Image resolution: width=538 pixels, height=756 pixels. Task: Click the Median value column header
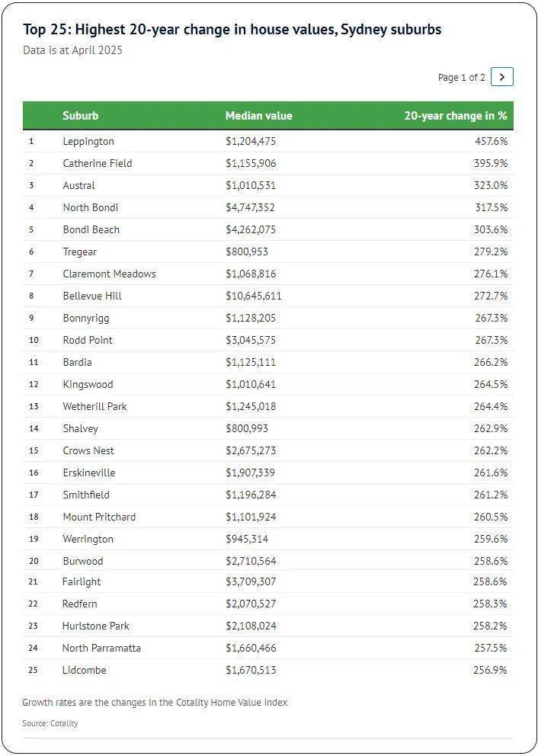point(258,116)
